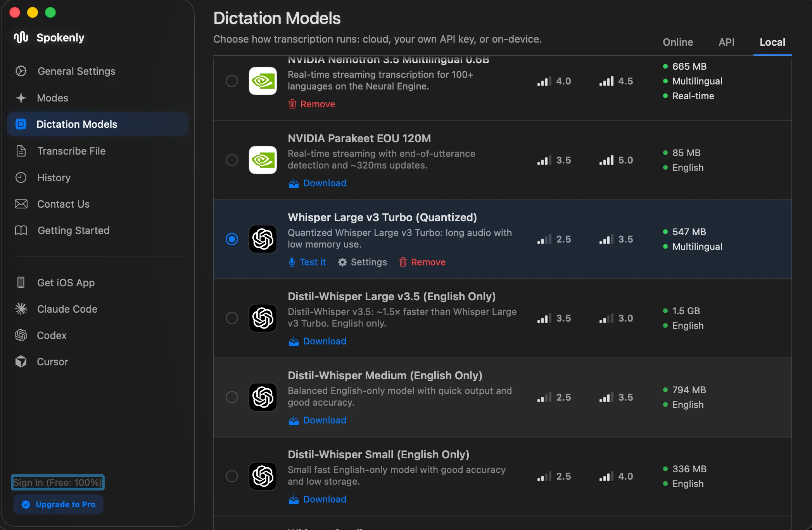Screen dimensions: 812x530
Task: Open Transcribe File in the sidebar
Action: tap(98, 151)
